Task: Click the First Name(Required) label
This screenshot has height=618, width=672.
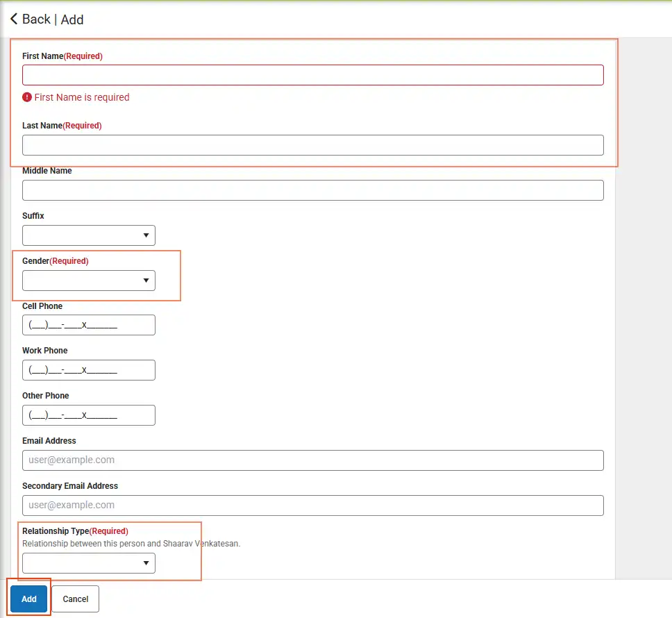Action: pyautogui.click(x=62, y=56)
